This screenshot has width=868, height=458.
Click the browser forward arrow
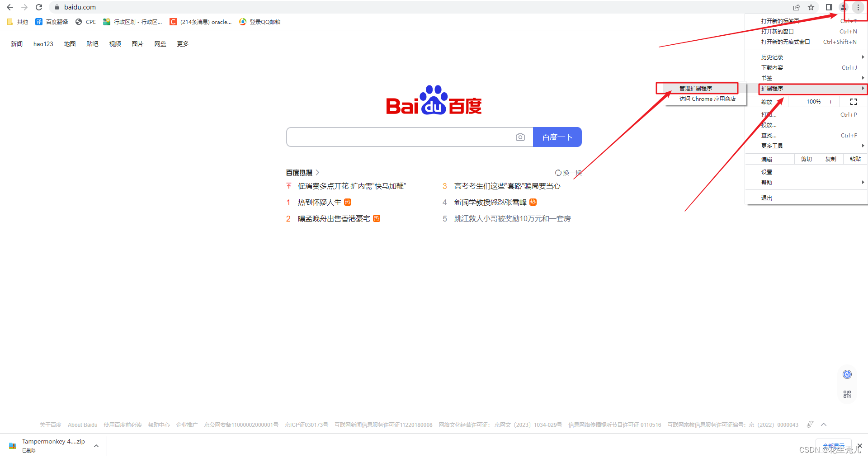24,7
